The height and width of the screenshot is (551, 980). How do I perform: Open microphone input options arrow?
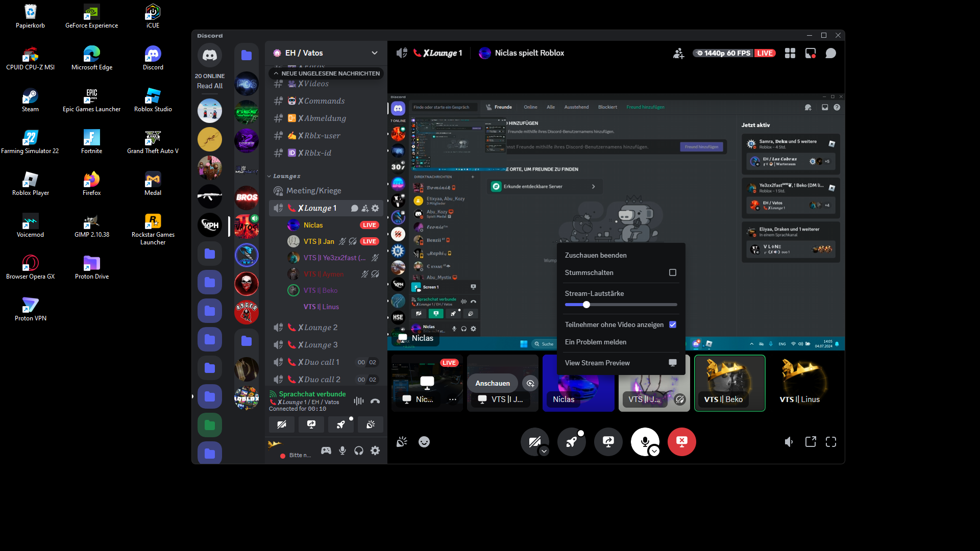click(654, 451)
